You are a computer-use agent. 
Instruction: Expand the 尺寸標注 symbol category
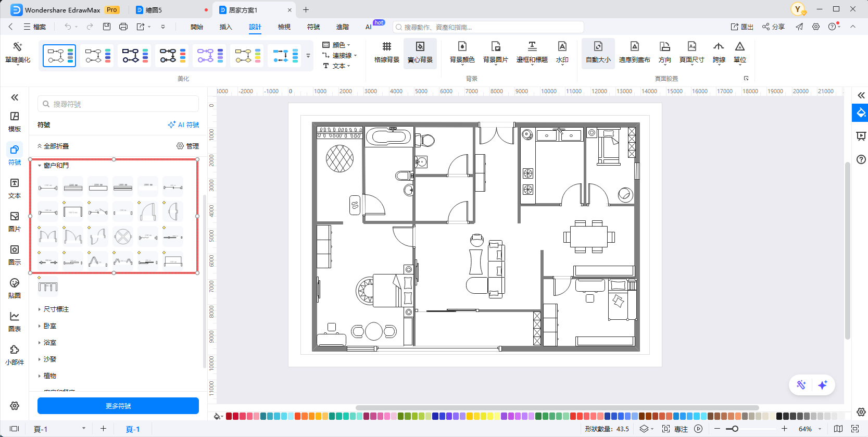(x=56, y=309)
